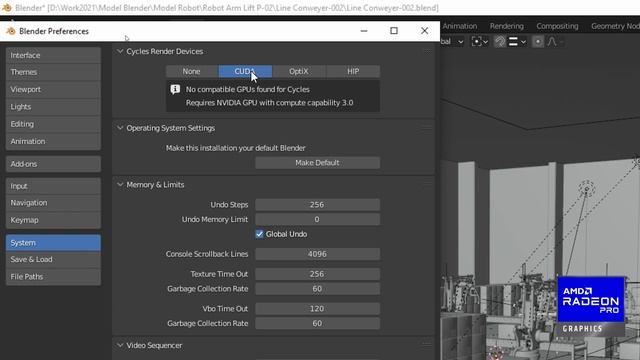Click the Undo Steps value field
Image resolution: width=640 pixels, height=360 pixels.
coord(318,205)
